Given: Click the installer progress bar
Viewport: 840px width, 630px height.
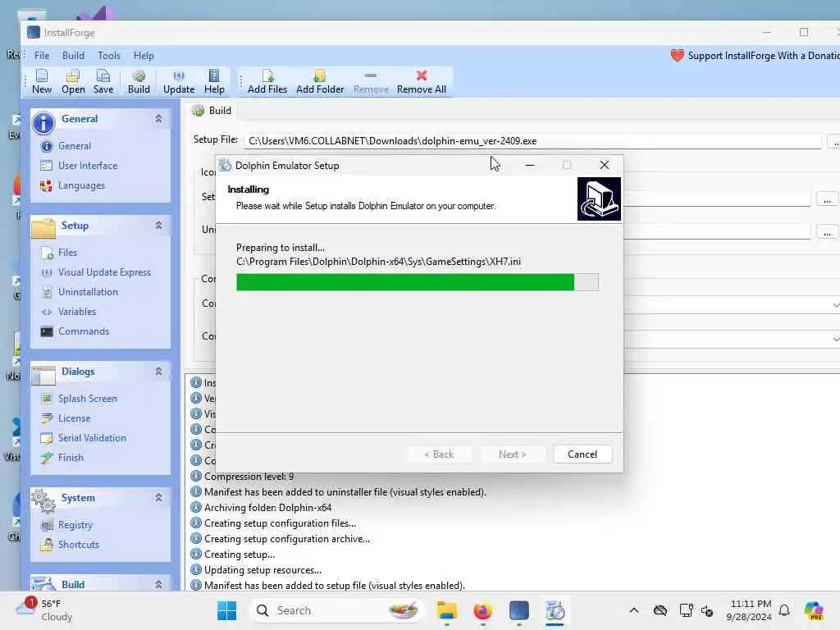Looking at the screenshot, I should point(418,282).
